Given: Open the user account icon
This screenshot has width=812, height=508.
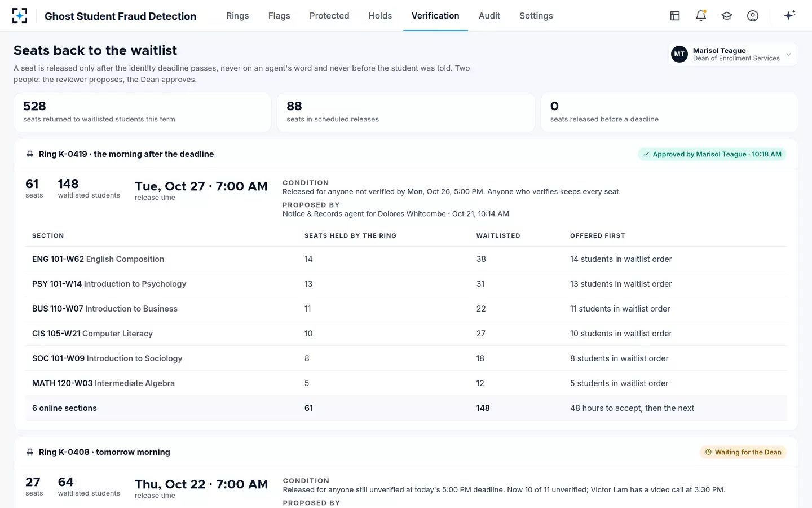Looking at the screenshot, I should point(753,16).
